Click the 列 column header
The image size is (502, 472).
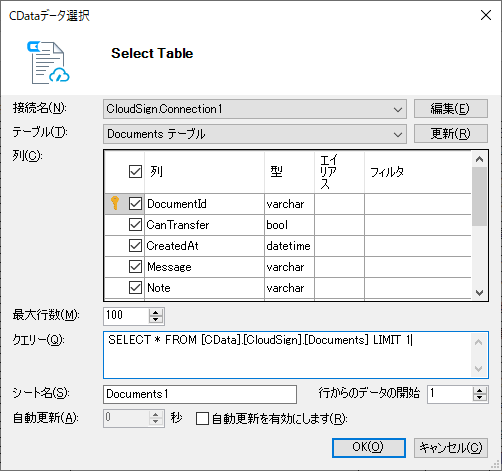coord(204,172)
